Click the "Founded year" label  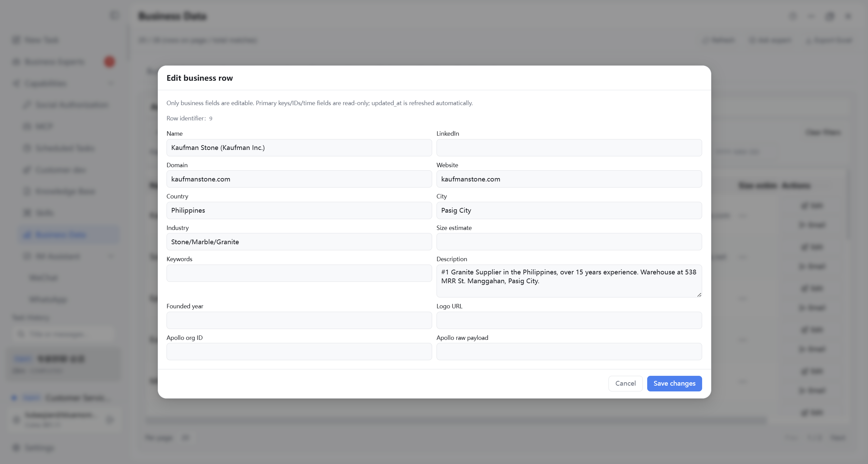[x=185, y=306]
